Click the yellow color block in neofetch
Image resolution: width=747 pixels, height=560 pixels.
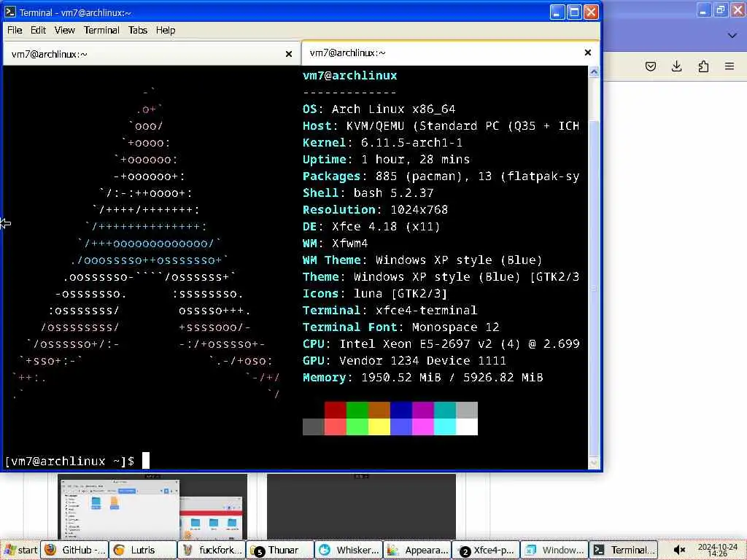point(379,427)
